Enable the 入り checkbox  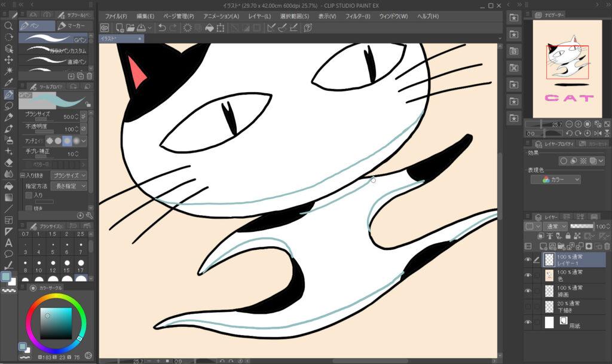pos(29,195)
